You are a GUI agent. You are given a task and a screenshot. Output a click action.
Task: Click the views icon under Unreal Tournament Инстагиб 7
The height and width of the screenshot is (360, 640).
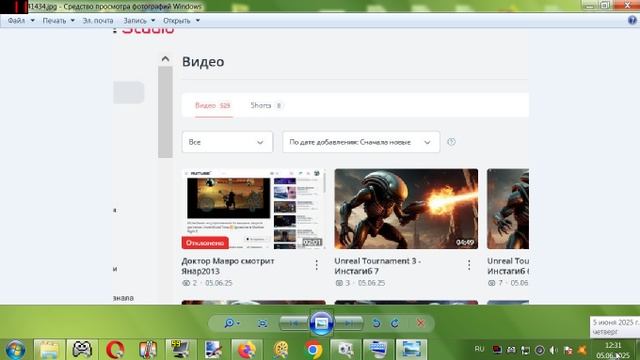click(x=339, y=283)
